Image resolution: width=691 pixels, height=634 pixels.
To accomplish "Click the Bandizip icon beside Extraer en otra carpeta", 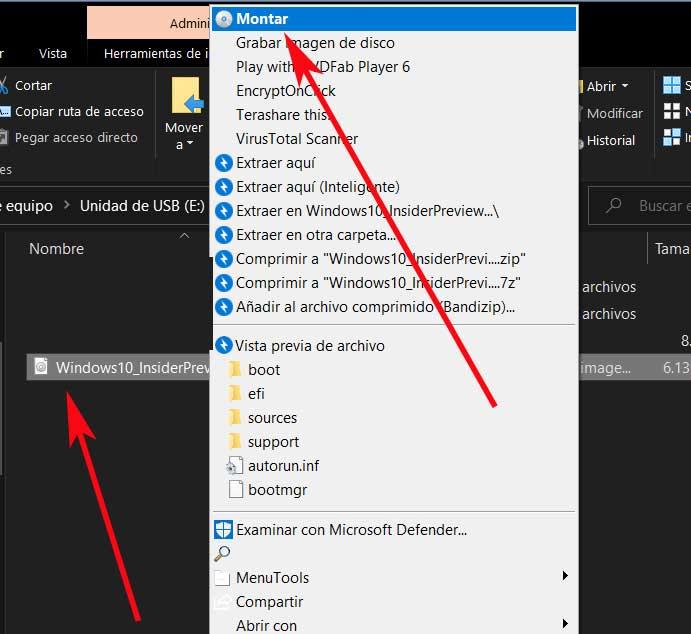I will (x=224, y=235).
